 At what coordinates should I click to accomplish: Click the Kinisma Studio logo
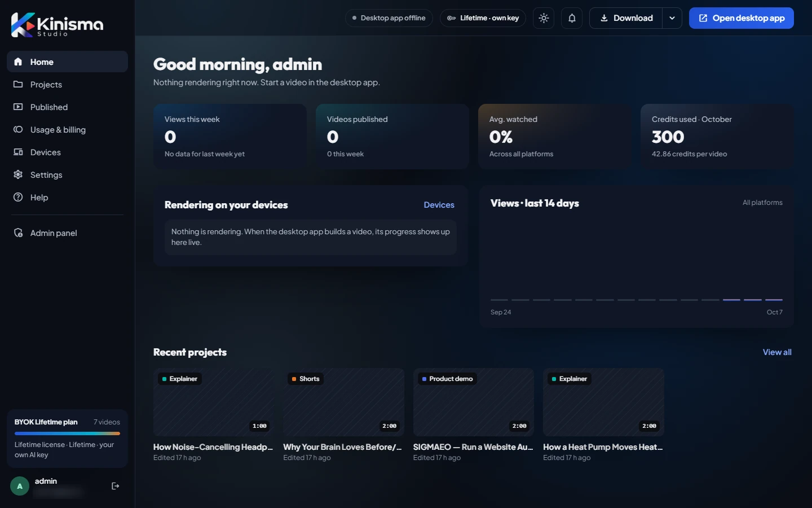click(58, 25)
